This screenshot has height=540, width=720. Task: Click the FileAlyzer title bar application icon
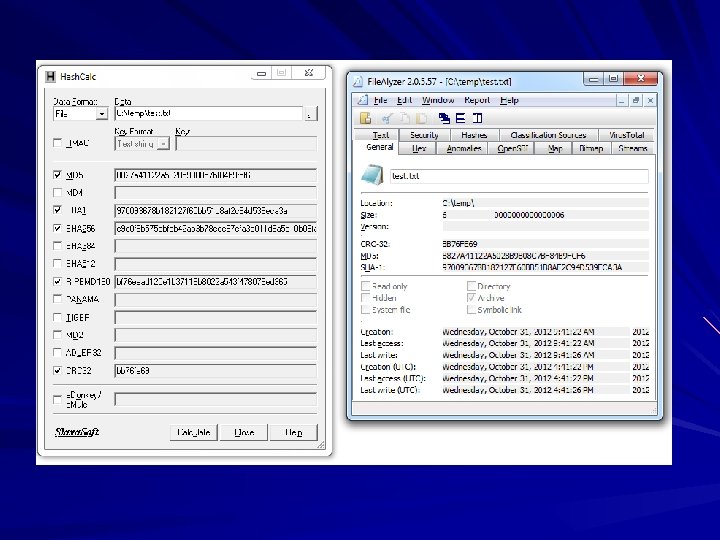point(358,82)
